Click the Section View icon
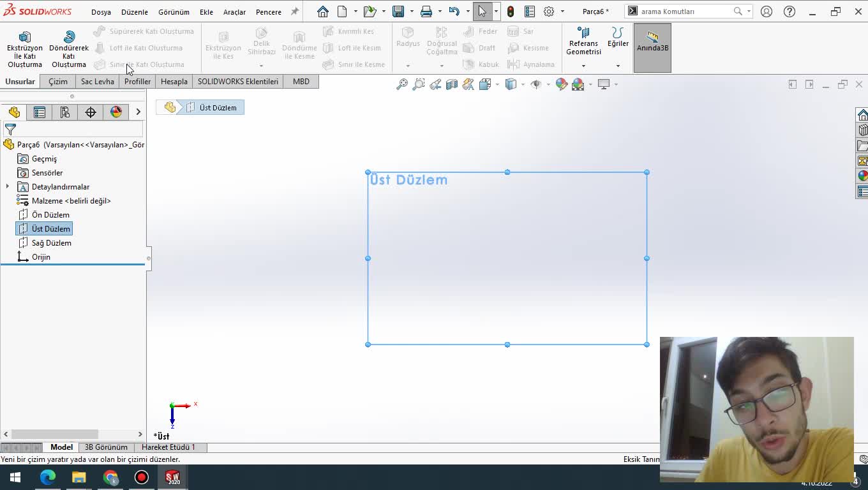 click(x=452, y=84)
